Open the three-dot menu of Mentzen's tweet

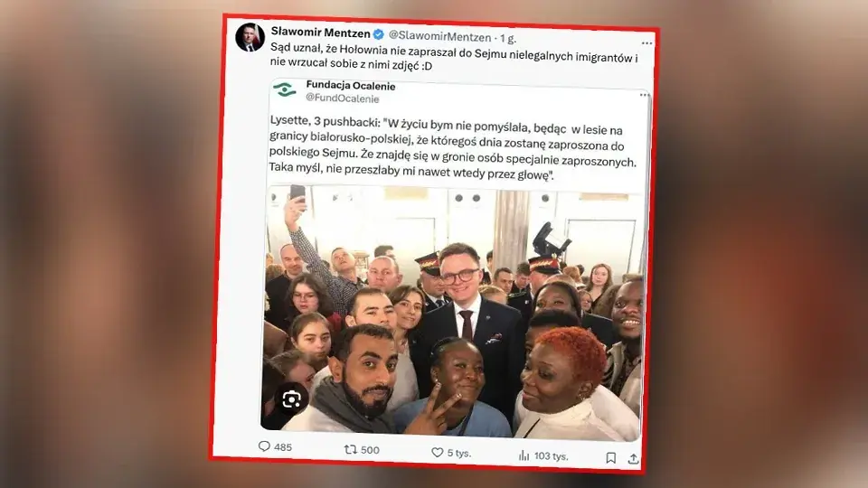[x=646, y=42]
